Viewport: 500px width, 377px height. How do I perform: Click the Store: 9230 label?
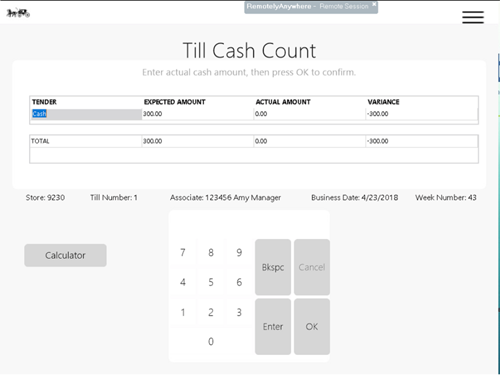pyautogui.click(x=45, y=198)
